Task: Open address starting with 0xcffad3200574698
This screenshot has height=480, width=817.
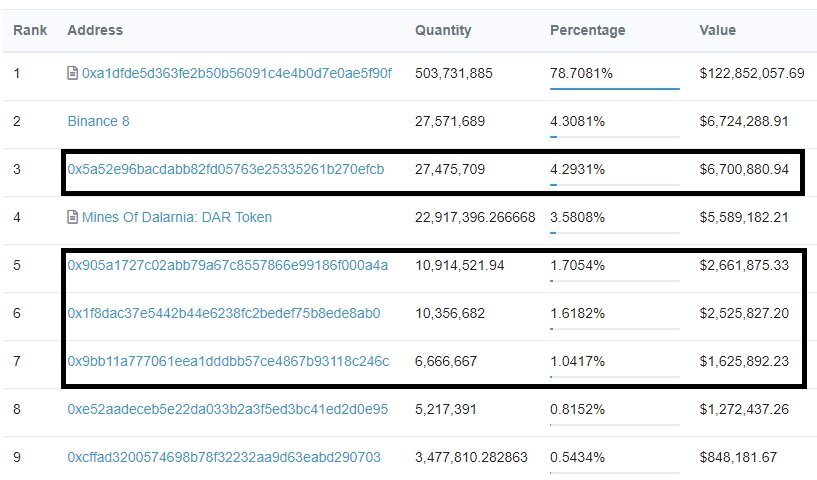Action: pos(224,457)
